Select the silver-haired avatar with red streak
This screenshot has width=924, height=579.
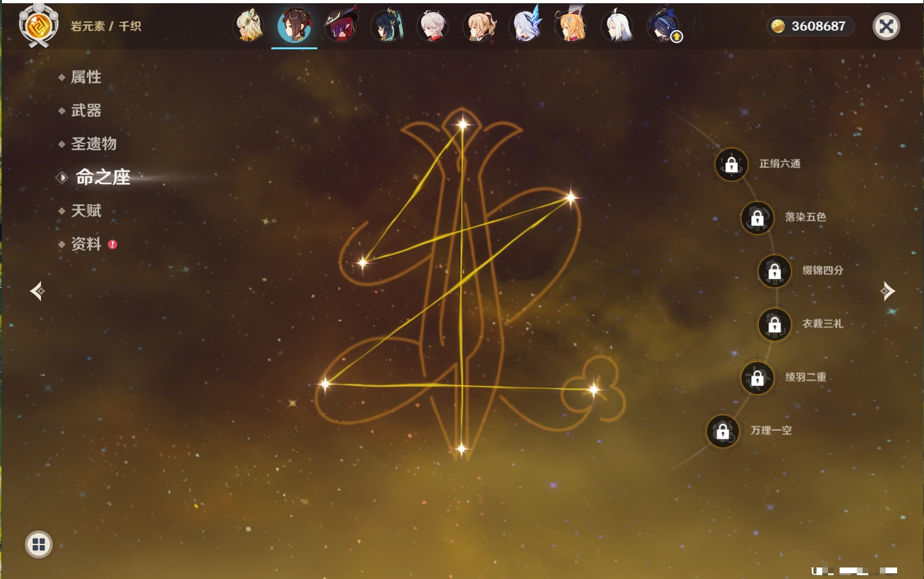point(433,26)
